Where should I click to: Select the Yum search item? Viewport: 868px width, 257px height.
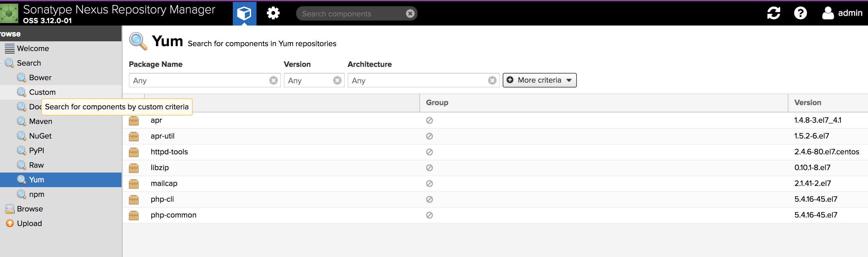coord(61,180)
